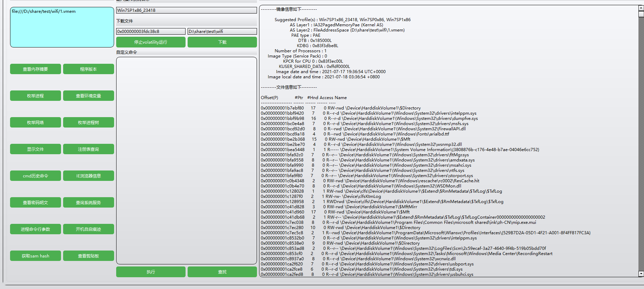Image resolution: width=644 pixels, height=289 pixels.
Task: Run the 枚举进程 command
Action: pyautogui.click(x=35, y=96)
